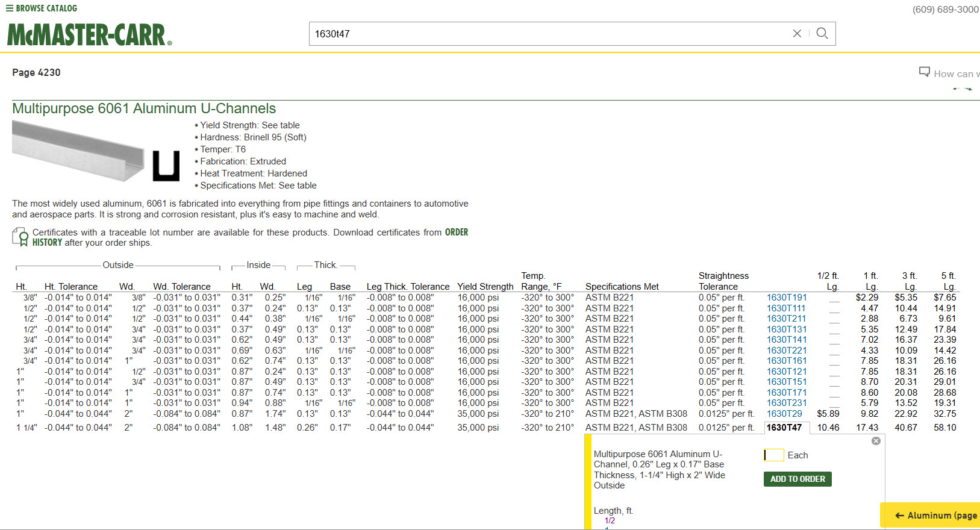The width and height of the screenshot is (980, 530).
Task: Open the How can we help chat icon
Action: (x=924, y=72)
